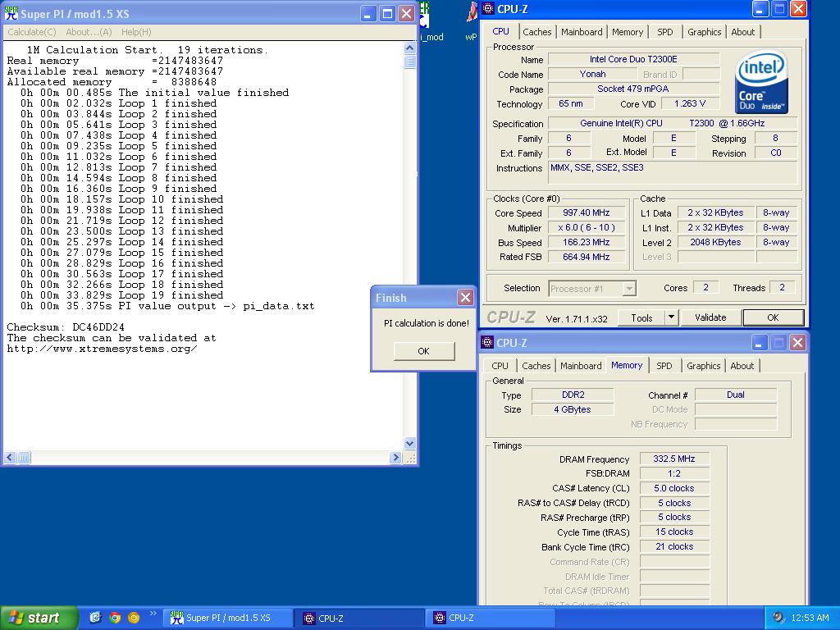Click the CPU-Z taskbar button nearest the clock

pos(491,618)
